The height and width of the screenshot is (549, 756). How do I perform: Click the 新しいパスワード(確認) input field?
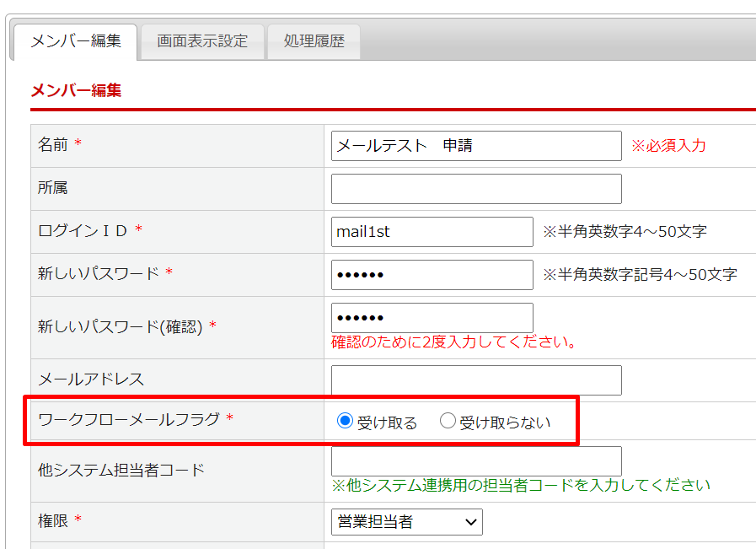[432, 318]
